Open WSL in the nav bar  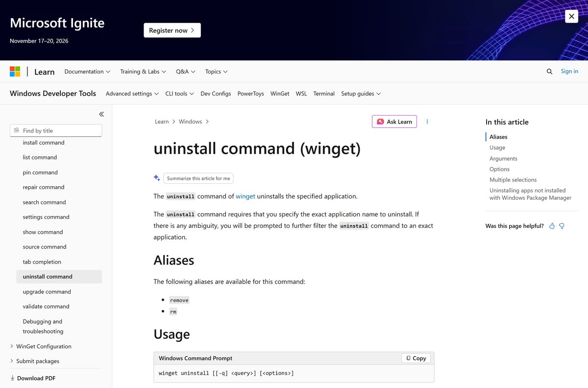[301, 94]
